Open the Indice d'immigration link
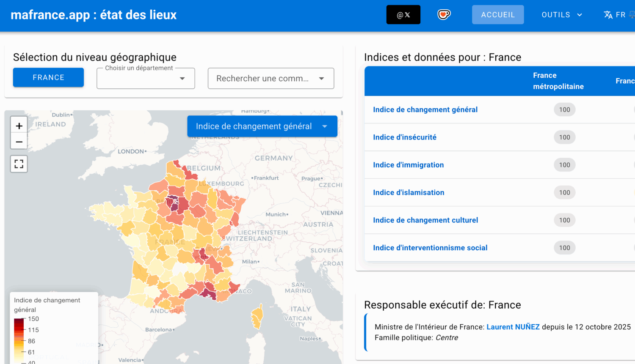The image size is (635, 364). click(408, 165)
